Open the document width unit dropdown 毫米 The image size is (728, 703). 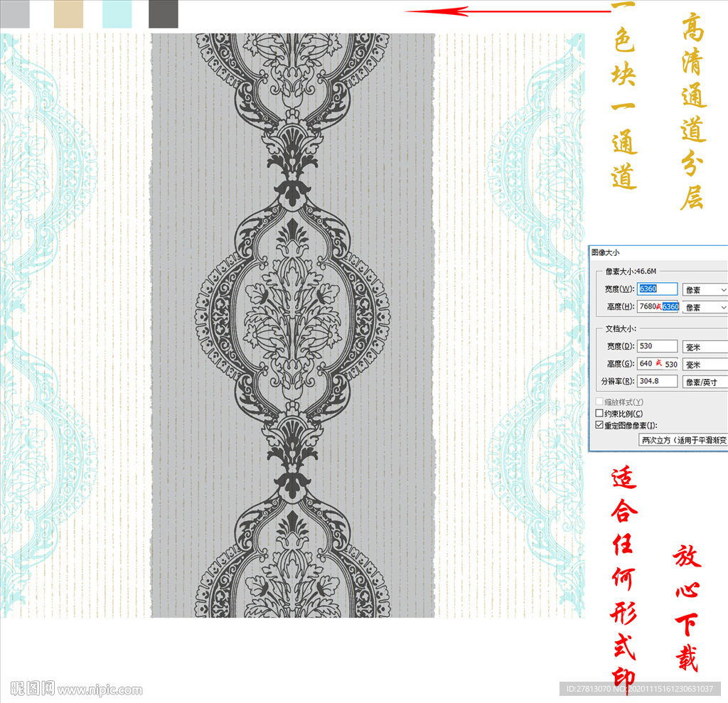pyautogui.click(x=705, y=347)
